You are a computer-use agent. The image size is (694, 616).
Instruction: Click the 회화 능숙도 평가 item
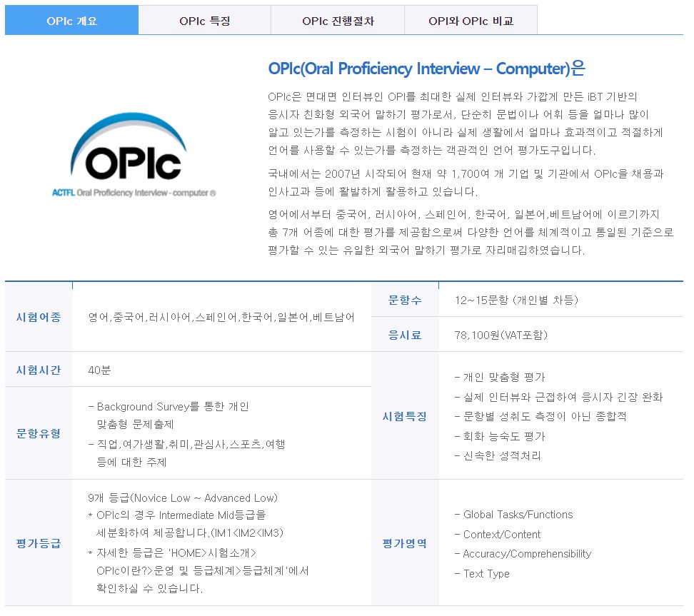pyautogui.click(x=500, y=436)
